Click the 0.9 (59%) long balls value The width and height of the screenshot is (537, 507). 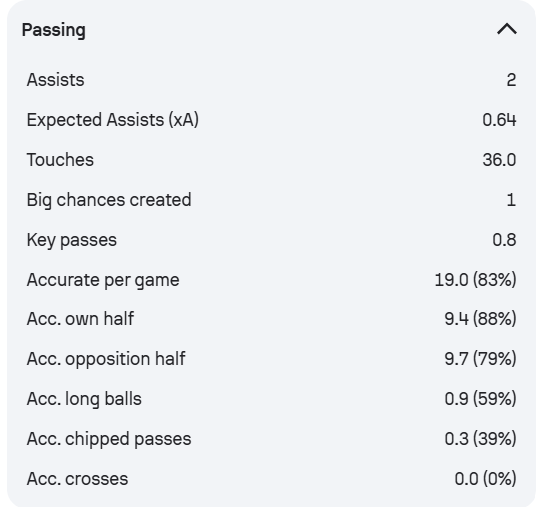480,399
